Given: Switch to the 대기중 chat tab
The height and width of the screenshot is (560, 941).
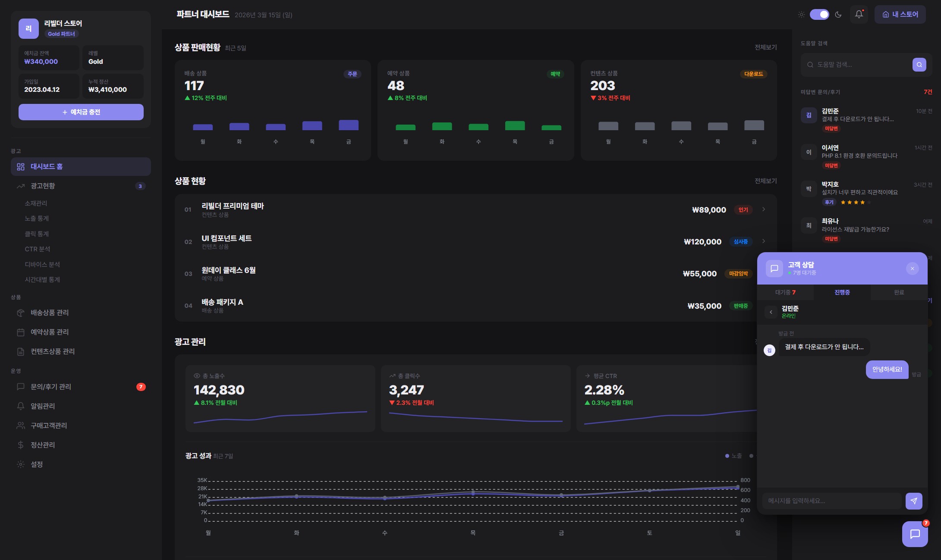Looking at the screenshot, I should tap(785, 292).
